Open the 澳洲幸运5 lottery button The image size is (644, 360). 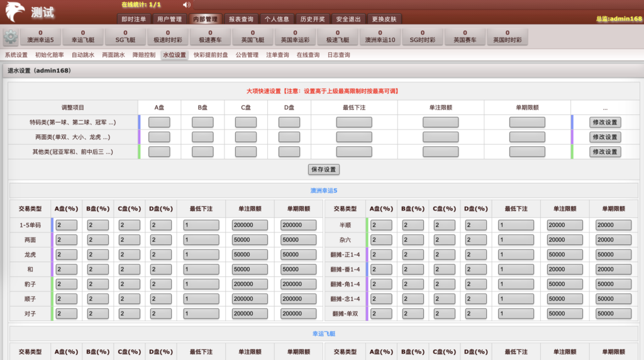tap(41, 36)
